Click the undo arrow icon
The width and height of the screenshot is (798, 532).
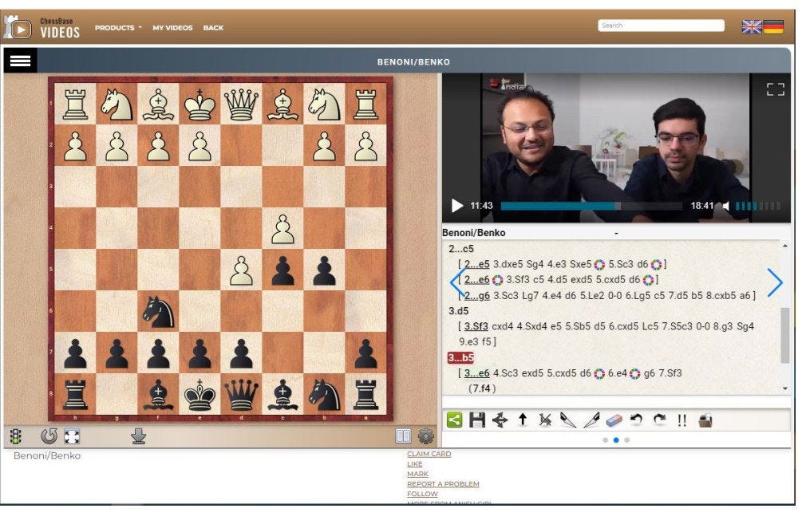pos(636,420)
